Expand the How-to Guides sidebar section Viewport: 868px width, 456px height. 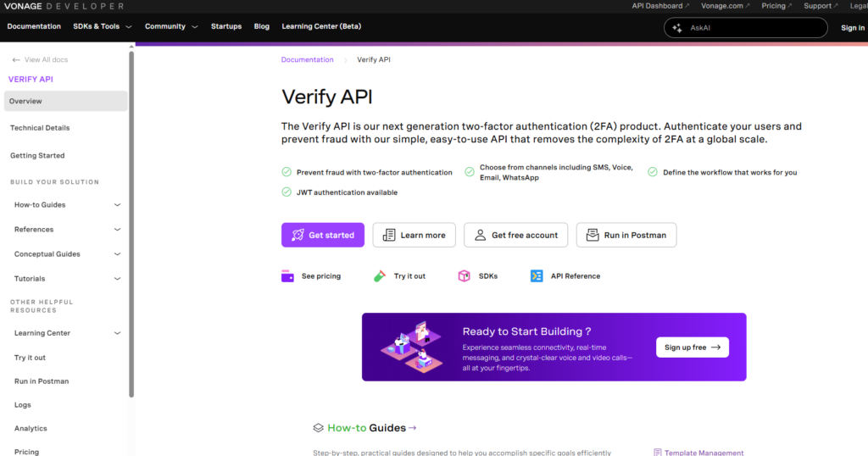tap(117, 205)
